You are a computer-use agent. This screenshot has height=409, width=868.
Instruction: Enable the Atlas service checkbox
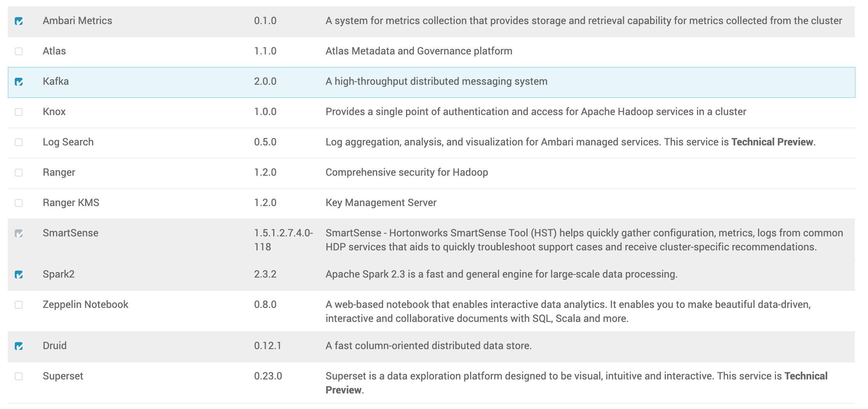coord(19,51)
